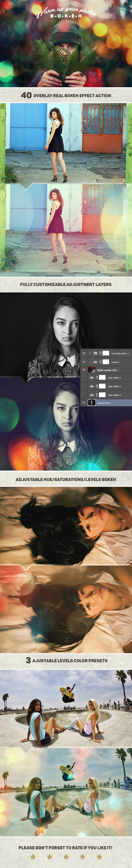
Task: Select the 'Hue/Saturation 1' layer name
Action: [120, 354]
